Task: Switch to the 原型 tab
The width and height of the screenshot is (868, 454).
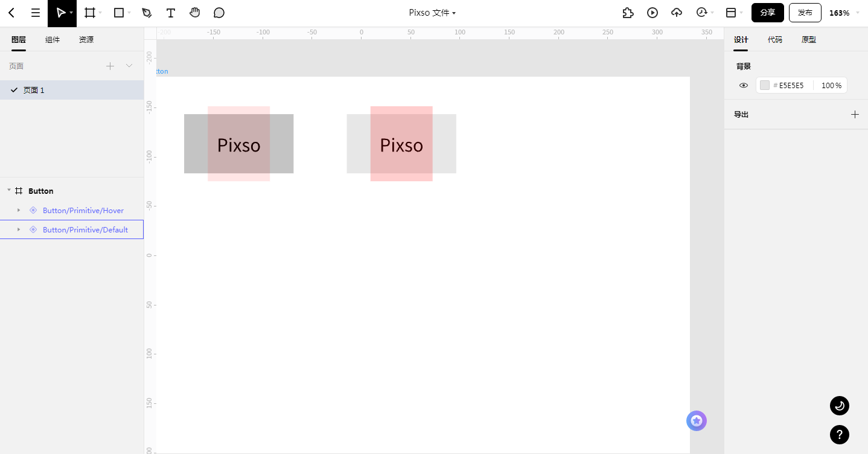Action: click(809, 40)
